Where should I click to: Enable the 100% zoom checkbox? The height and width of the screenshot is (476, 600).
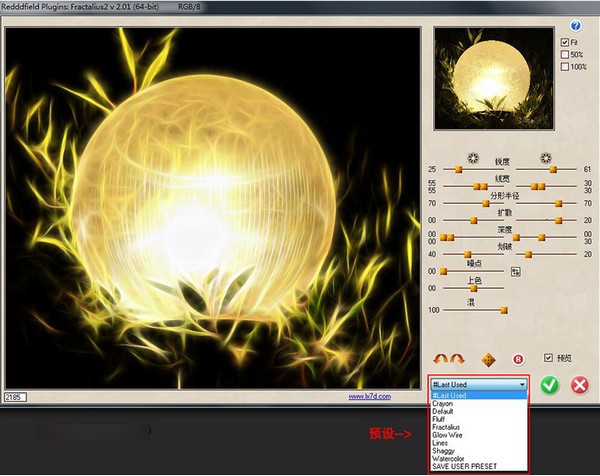(565, 66)
